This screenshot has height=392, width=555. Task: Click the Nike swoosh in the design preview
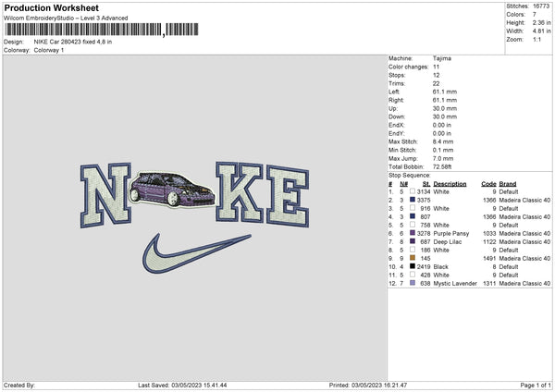(196, 253)
